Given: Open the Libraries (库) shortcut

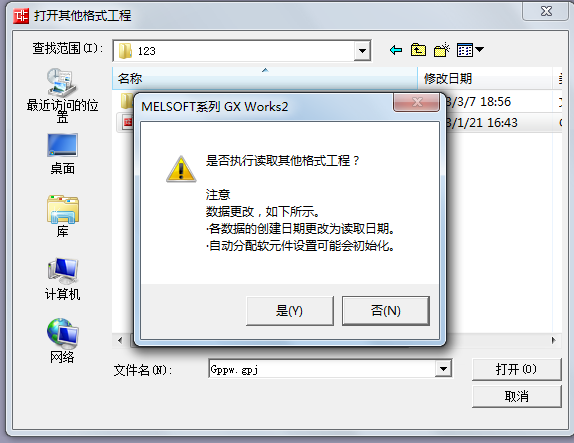Looking at the screenshot, I should (62, 216).
